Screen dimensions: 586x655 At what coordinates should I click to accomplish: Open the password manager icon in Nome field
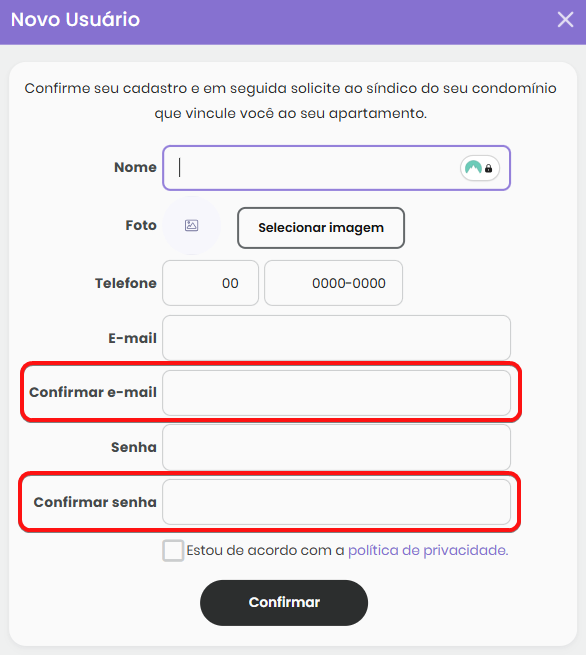479,168
